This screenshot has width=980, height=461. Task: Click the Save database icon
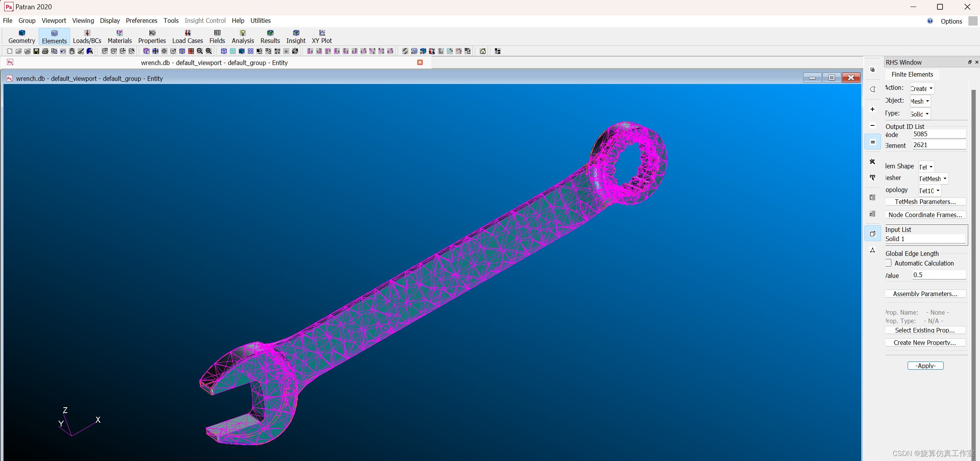36,51
